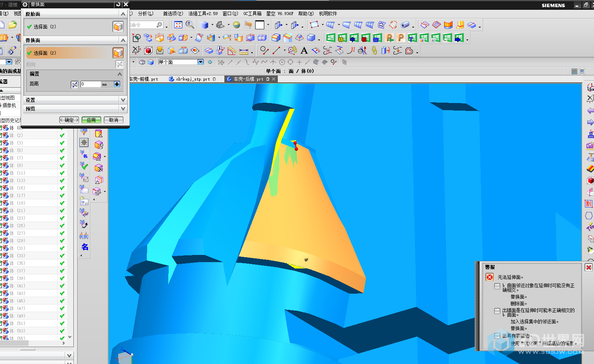Viewport: 594px width, 364px height.
Task: Select the Zoom magnifier tool
Action: tap(190, 25)
